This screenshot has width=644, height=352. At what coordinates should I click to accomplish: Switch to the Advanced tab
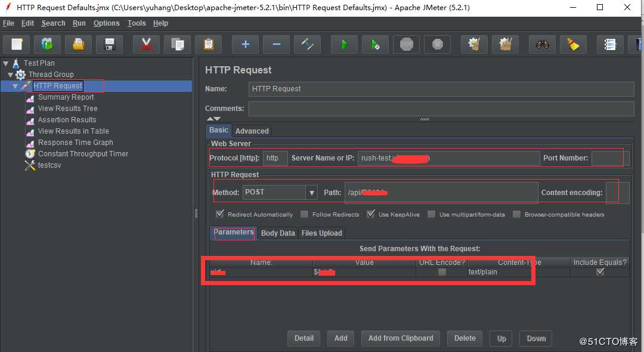click(252, 131)
